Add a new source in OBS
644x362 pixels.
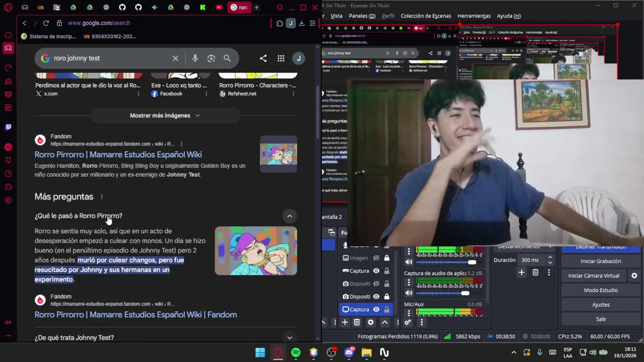click(345, 322)
